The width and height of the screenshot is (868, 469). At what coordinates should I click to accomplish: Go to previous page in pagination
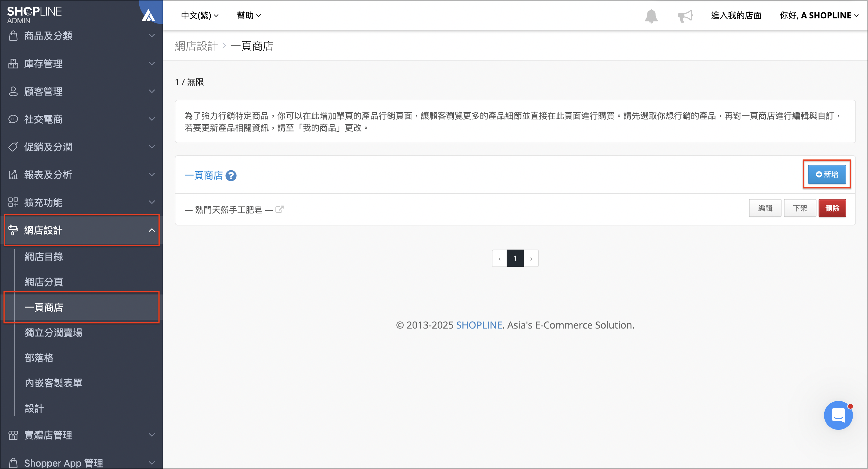point(499,258)
